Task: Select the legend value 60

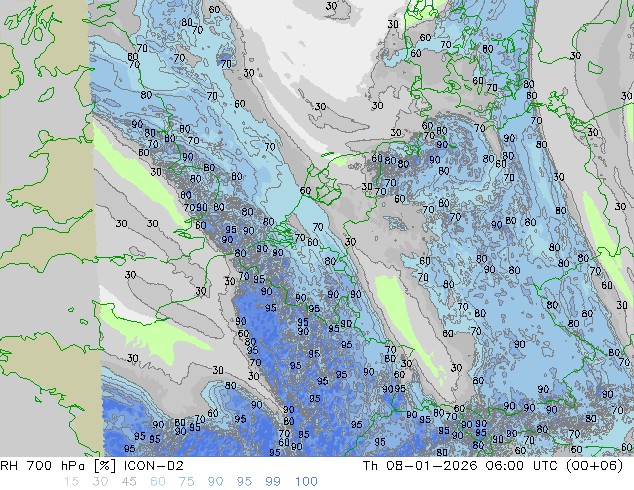Action: point(158,482)
